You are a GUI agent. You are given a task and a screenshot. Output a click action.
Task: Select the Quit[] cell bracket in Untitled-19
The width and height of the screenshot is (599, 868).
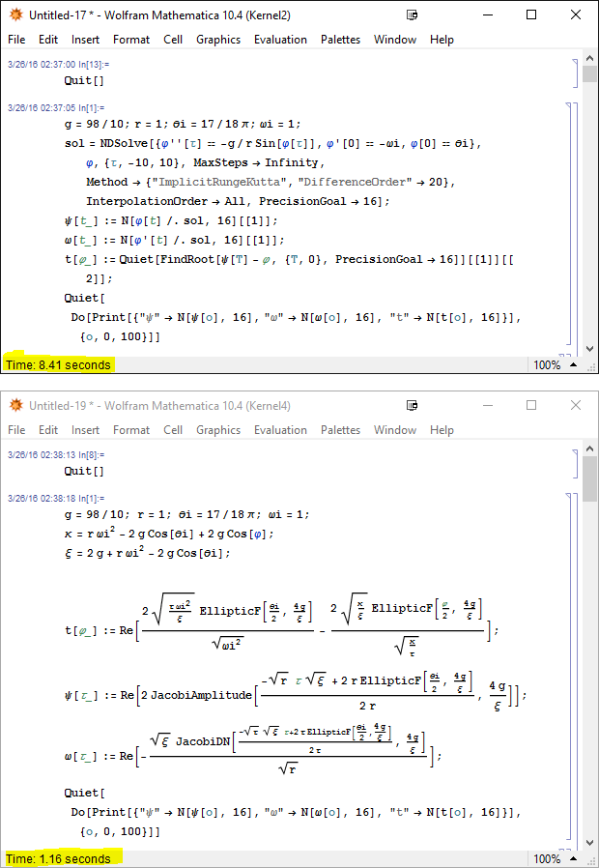pos(571,464)
